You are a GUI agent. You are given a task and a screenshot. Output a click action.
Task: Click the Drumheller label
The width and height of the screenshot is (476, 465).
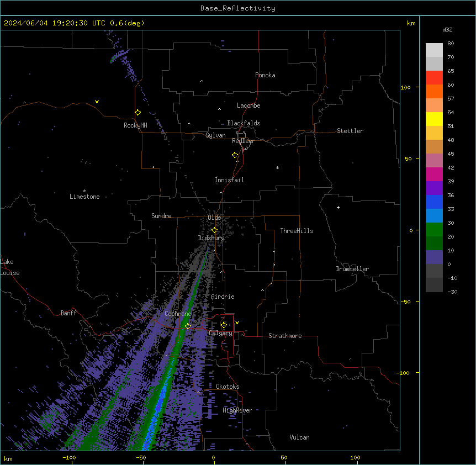[352, 269]
